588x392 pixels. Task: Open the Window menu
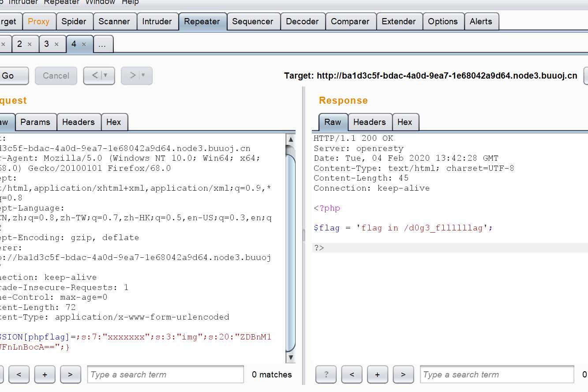tap(100, 3)
